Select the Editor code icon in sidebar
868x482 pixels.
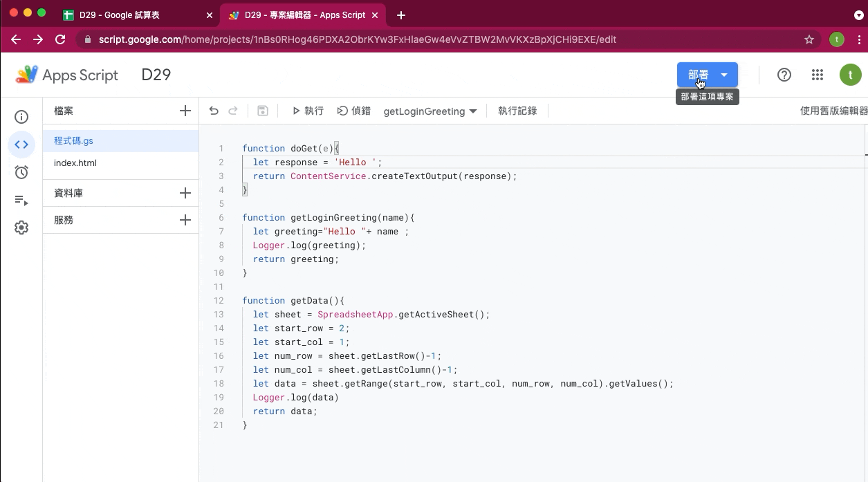[21, 145]
